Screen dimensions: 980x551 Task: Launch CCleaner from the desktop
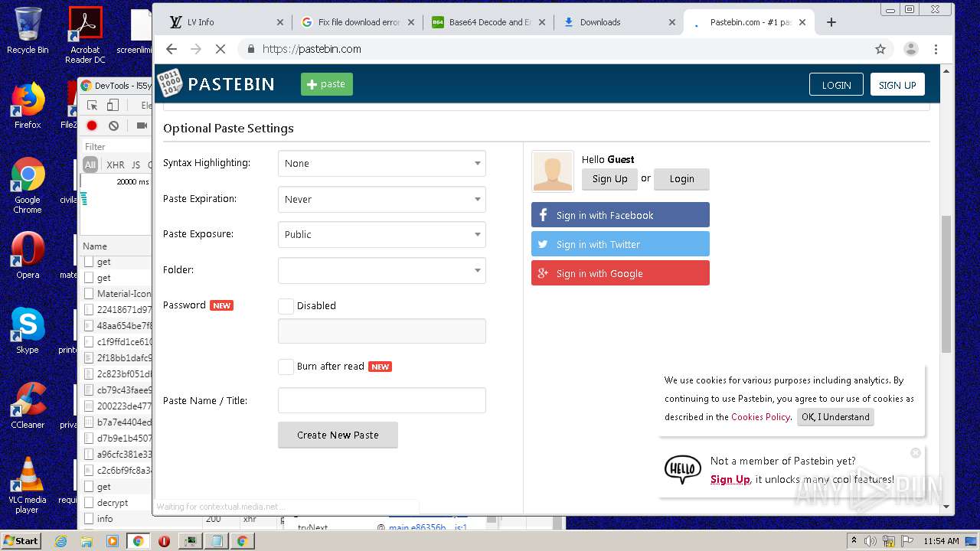[28, 405]
